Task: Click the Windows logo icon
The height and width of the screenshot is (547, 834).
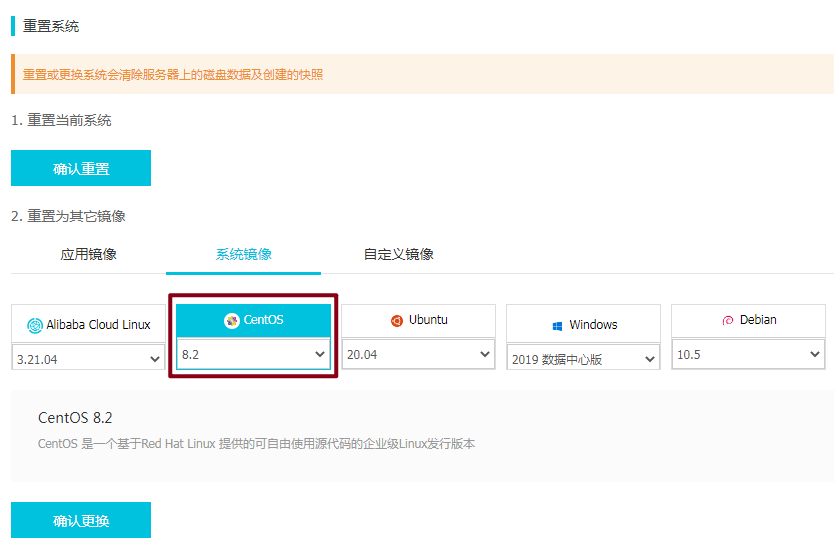Action: pyautogui.click(x=557, y=326)
